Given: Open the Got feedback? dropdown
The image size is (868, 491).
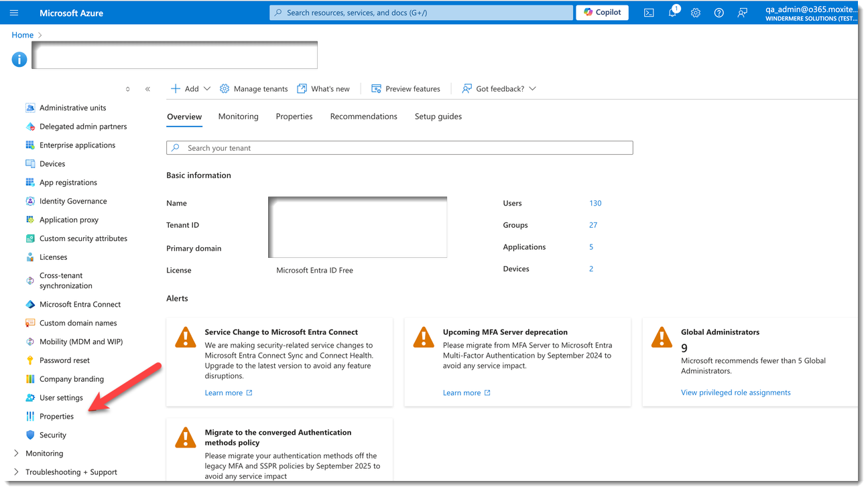Looking at the screenshot, I should pyautogui.click(x=499, y=89).
